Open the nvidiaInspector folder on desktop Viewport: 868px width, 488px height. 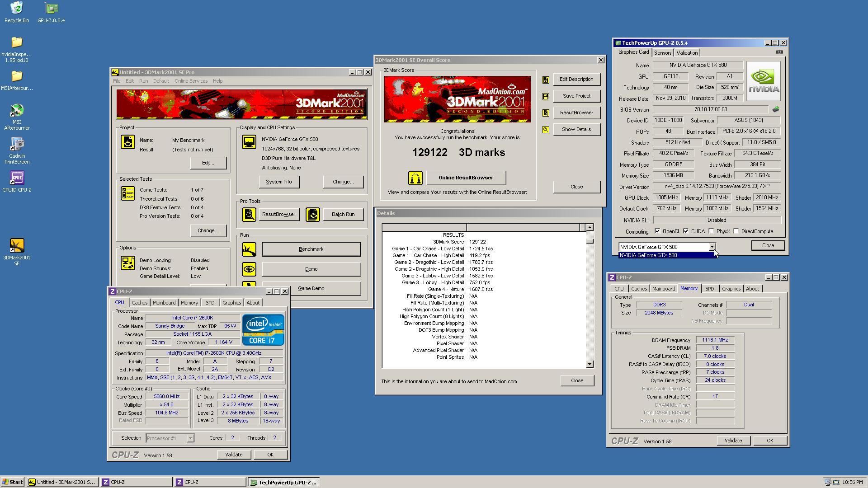click(x=17, y=49)
